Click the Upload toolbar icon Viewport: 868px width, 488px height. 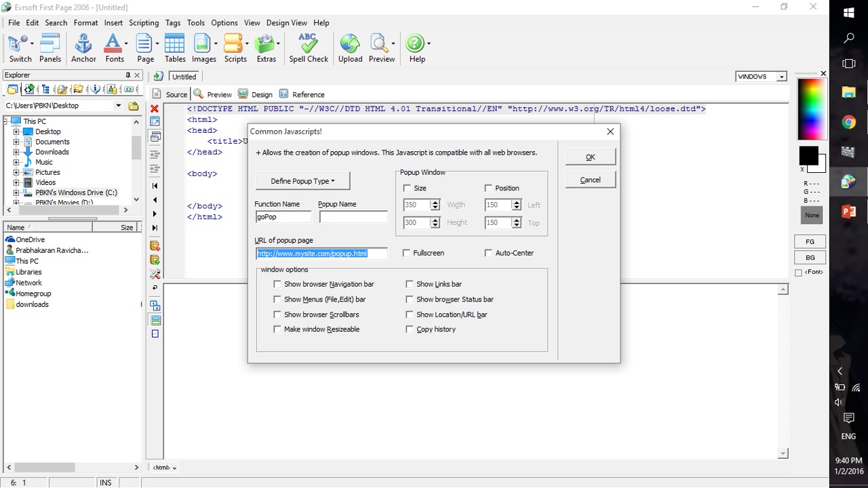click(x=350, y=48)
